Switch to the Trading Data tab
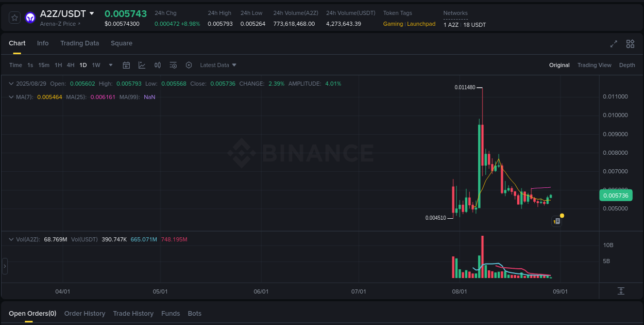The image size is (644, 325). click(x=79, y=43)
